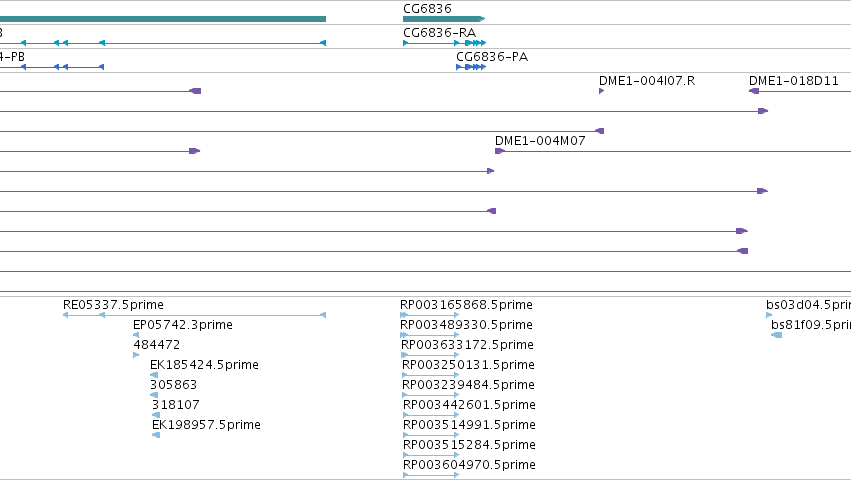The image size is (851, 480).
Task: Select the DME1-004I07.R clone arrow marker
Action: (x=601, y=91)
